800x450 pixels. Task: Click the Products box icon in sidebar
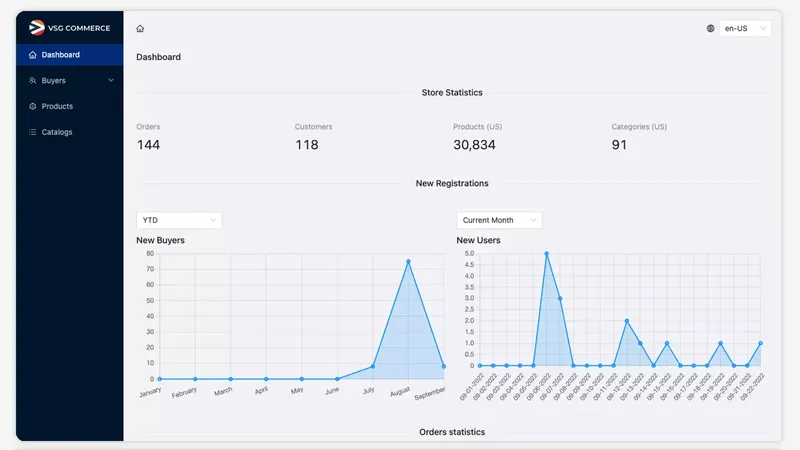pos(33,106)
